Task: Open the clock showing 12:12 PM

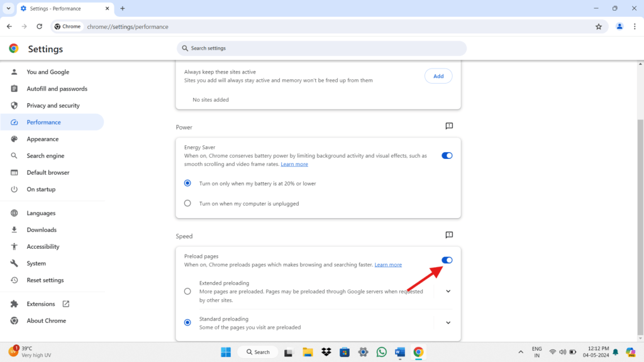Action: point(596,352)
